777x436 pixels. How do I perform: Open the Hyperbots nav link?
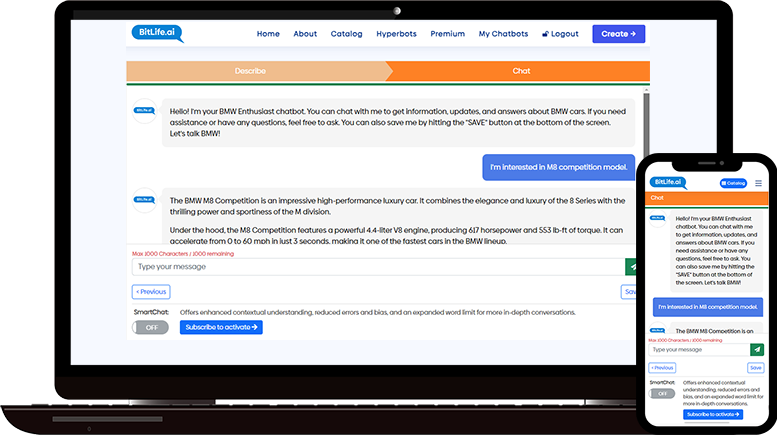click(x=396, y=34)
